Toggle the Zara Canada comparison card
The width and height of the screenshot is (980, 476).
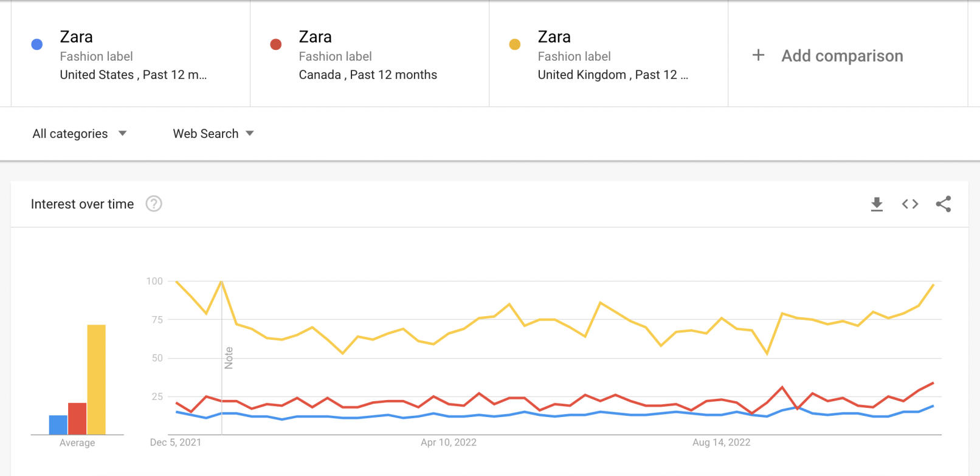(x=368, y=55)
